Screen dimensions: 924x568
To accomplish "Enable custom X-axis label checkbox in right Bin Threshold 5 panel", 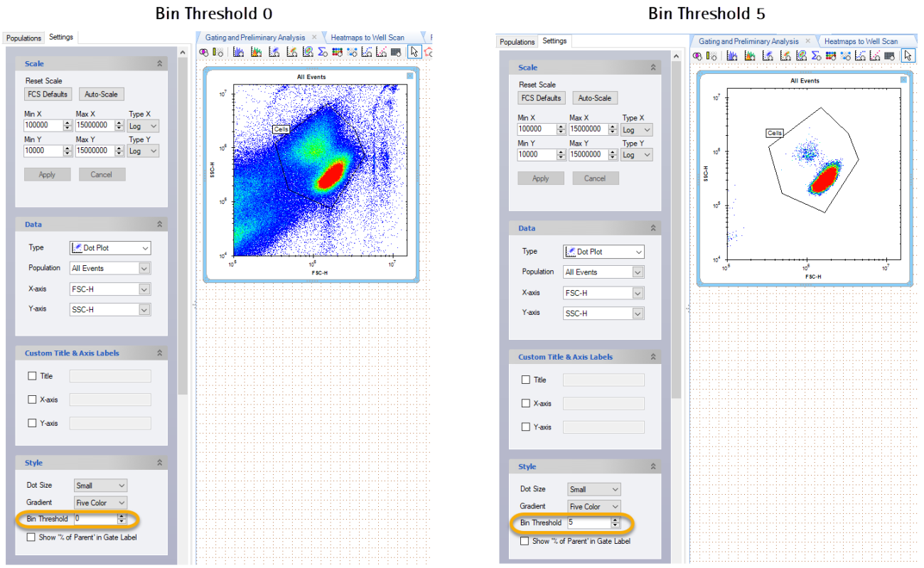I will coord(526,404).
